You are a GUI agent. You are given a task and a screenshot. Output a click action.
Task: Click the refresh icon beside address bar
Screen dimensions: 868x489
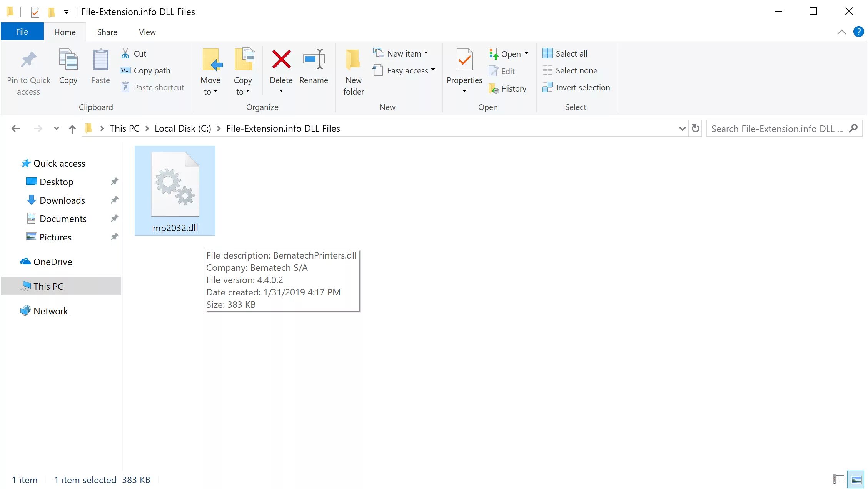click(x=696, y=129)
